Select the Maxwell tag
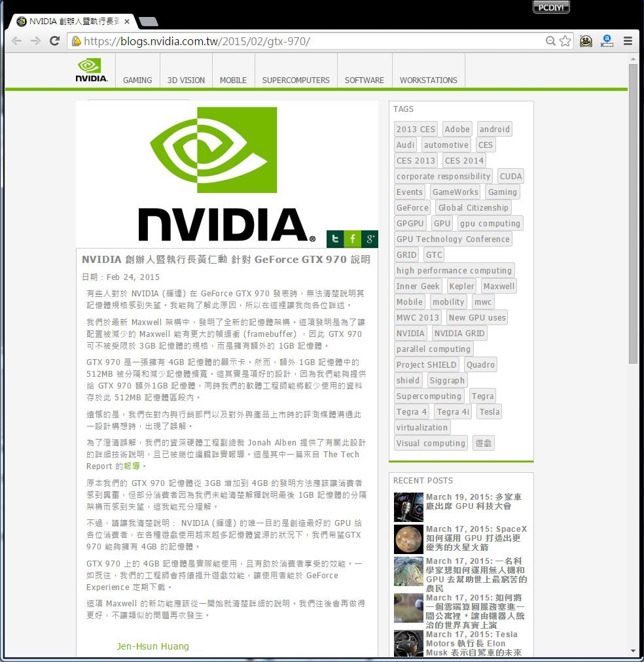The height and width of the screenshot is (662, 644). 499,286
